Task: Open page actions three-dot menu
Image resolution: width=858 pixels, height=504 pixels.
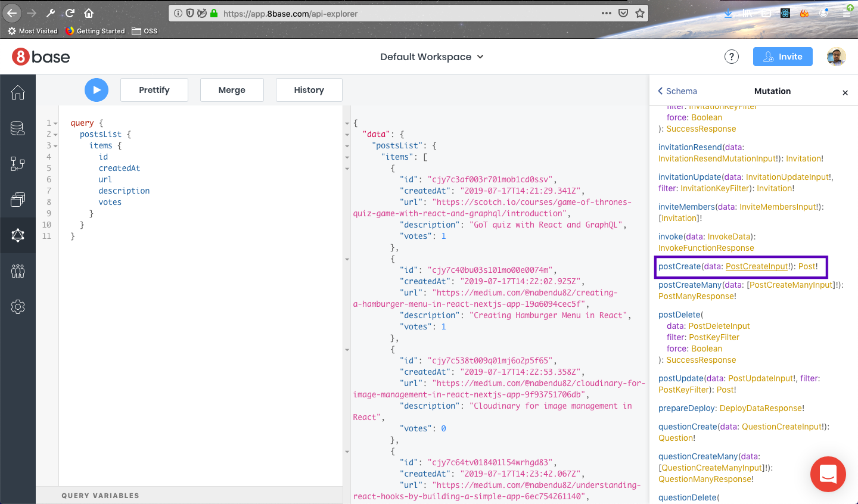Action: click(x=607, y=13)
